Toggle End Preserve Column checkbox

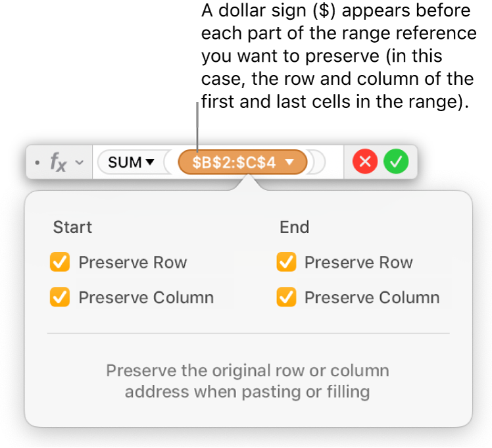(x=286, y=297)
